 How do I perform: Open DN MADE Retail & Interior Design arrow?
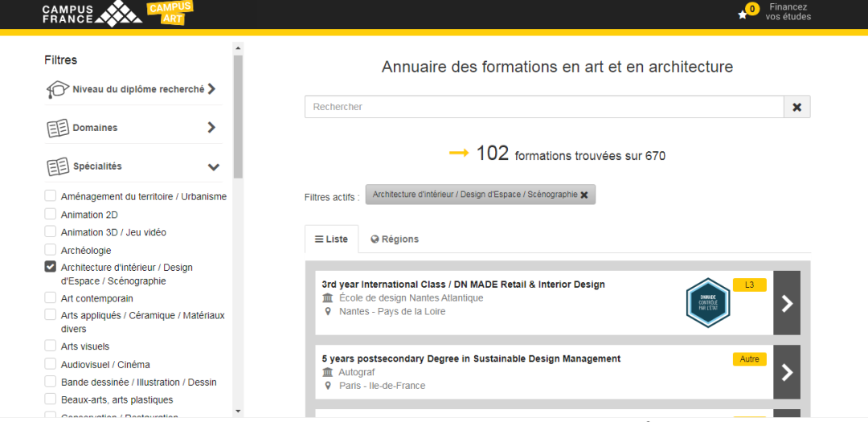click(787, 303)
